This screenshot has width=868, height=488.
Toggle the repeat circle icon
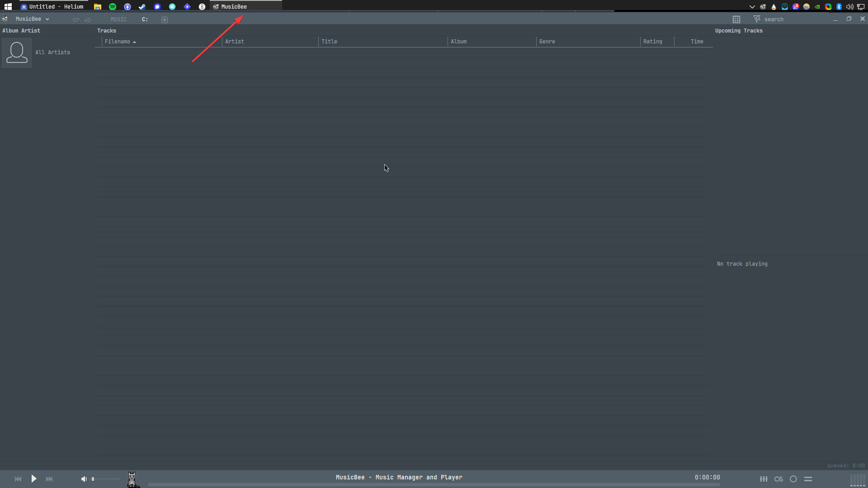click(793, 479)
